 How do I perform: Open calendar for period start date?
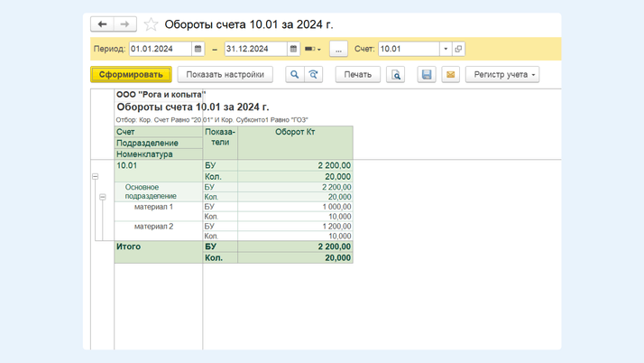point(198,49)
